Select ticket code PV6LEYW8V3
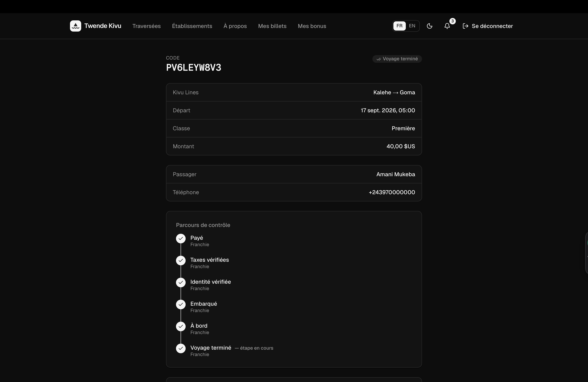The width and height of the screenshot is (588, 382). pyautogui.click(x=194, y=67)
